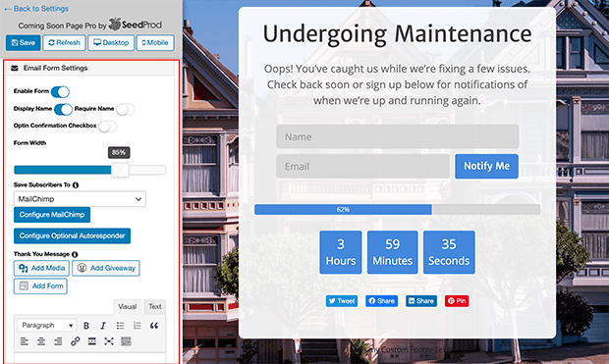609x364 pixels.
Task: Insert a Read More tag
Action: pos(92,341)
